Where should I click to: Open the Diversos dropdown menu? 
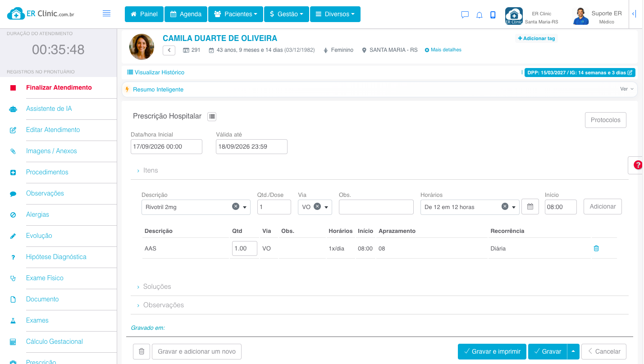pos(335,14)
